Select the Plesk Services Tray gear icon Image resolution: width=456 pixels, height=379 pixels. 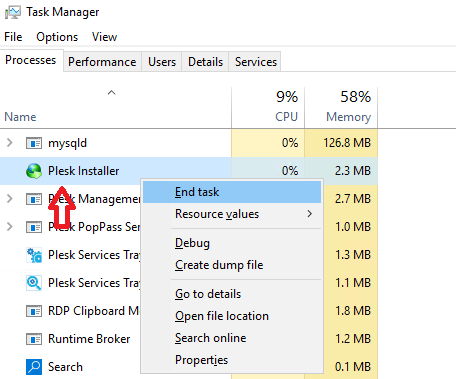34,255
